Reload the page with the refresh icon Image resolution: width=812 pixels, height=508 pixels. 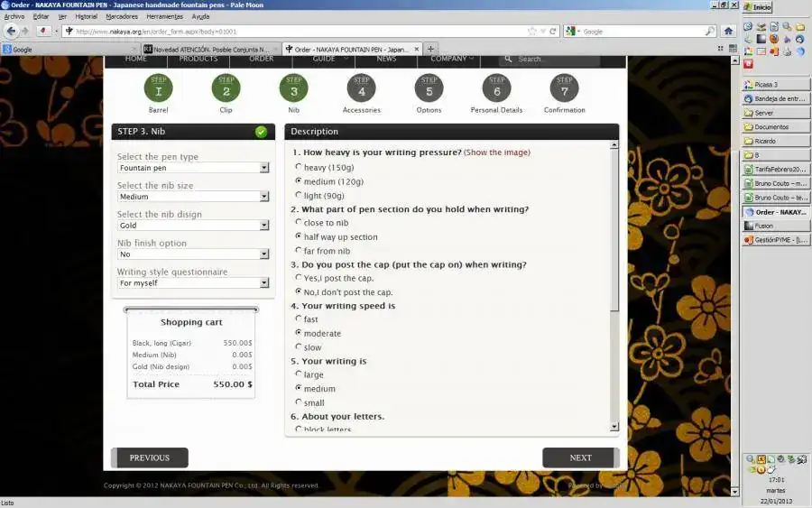coord(552,31)
